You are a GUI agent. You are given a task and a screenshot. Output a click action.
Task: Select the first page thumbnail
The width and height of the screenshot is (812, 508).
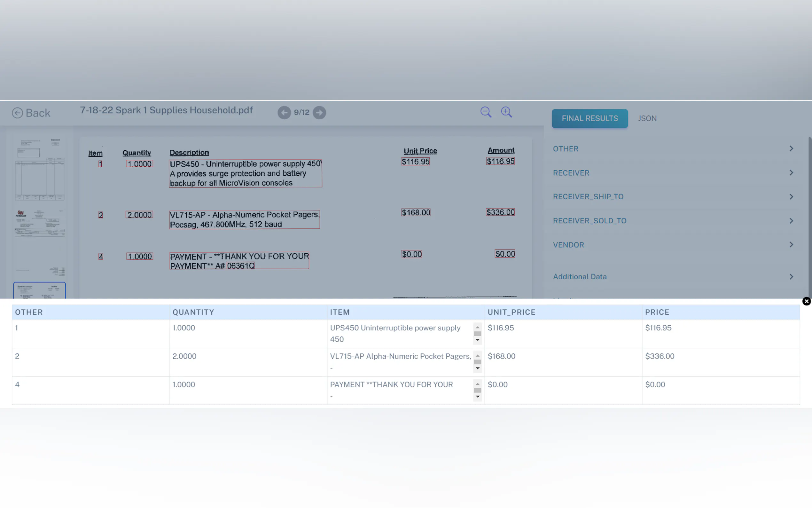(x=40, y=169)
